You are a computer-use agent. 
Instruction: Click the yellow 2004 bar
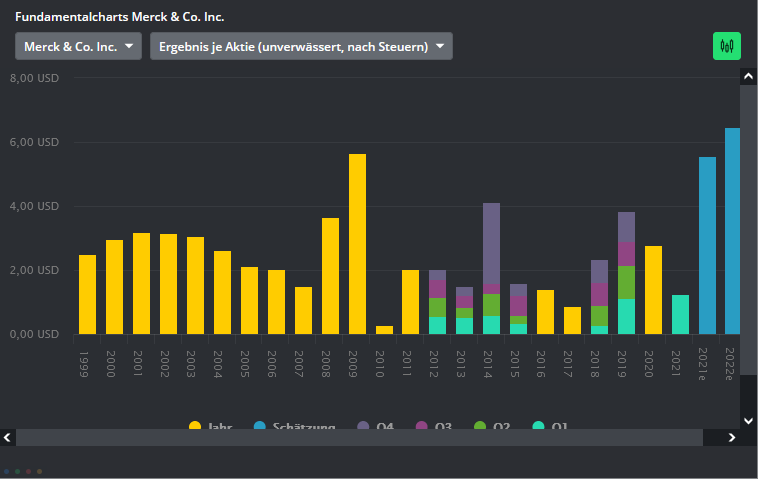coord(222,292)
